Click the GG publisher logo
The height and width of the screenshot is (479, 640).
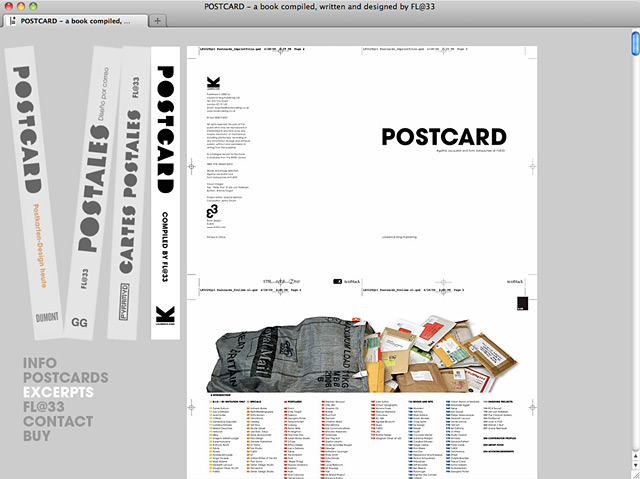coord(79,323)
